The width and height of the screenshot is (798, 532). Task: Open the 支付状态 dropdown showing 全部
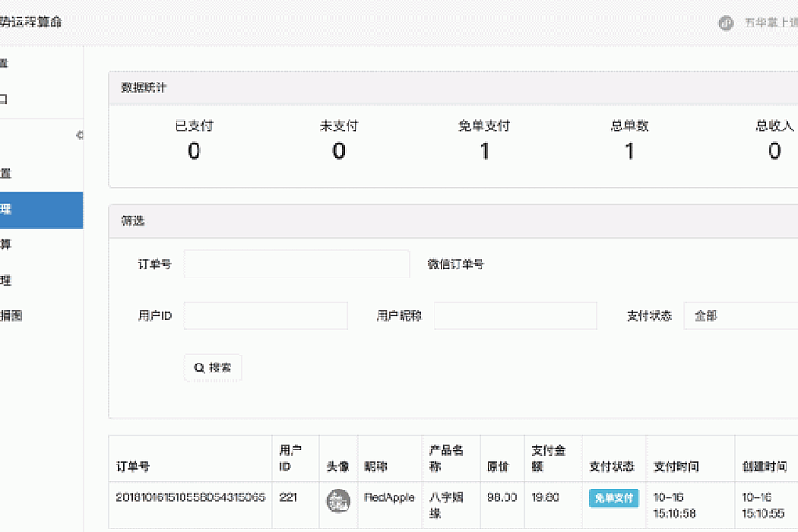740,316
